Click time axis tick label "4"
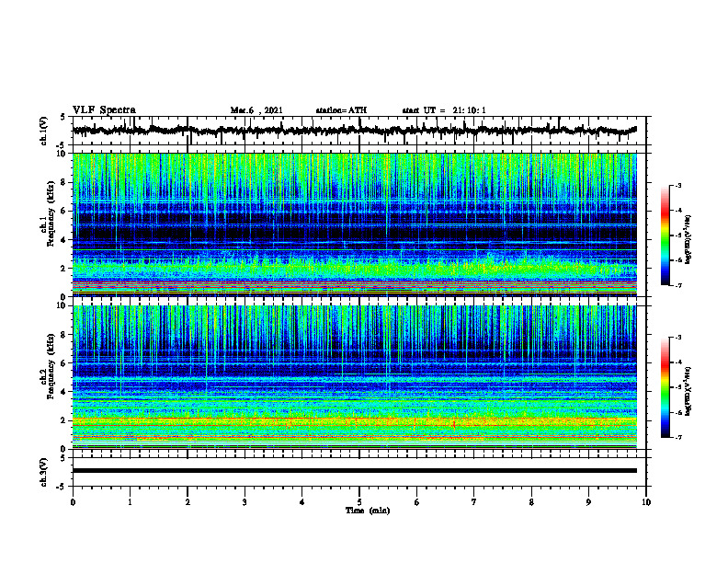 click(x=302, y=502)
